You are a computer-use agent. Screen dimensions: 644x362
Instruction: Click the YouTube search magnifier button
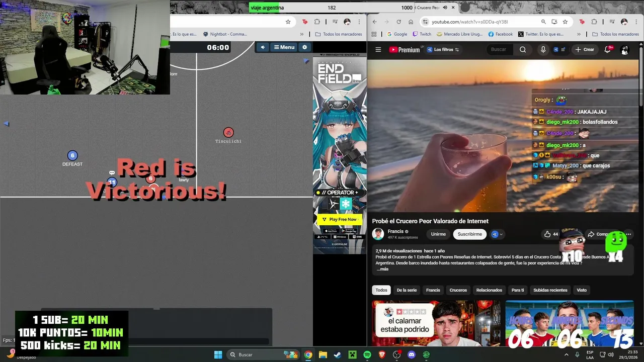523,49
